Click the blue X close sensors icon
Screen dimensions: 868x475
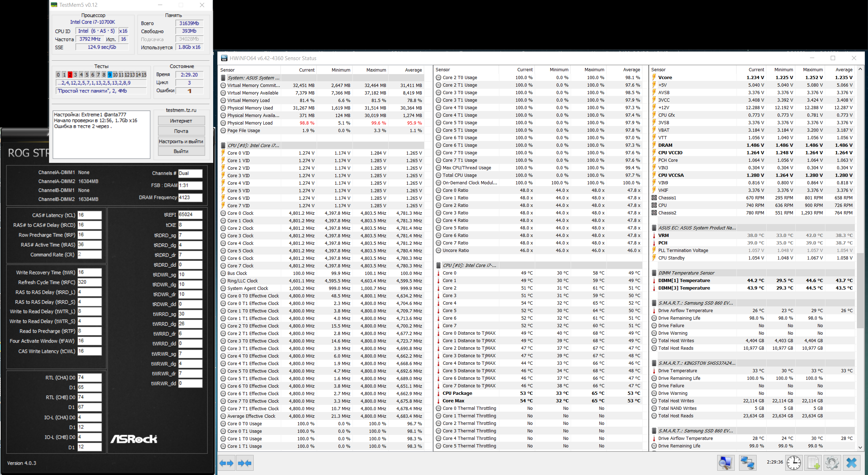[852, 463]
